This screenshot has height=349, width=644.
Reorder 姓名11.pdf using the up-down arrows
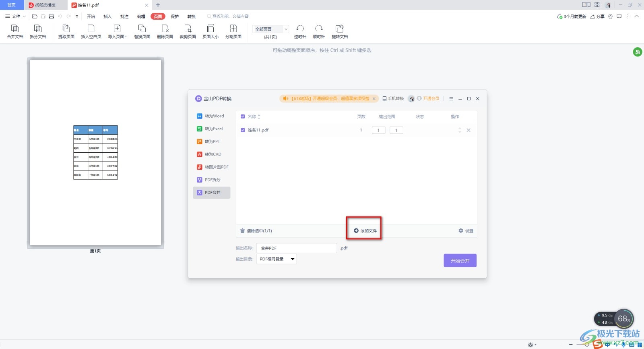point(460,130)
